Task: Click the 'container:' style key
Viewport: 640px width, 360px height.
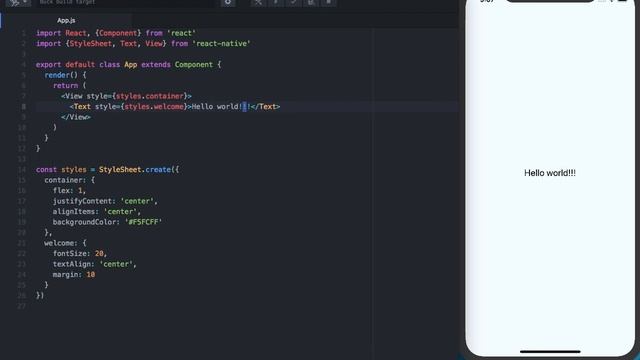Action: tap(65, 180)
